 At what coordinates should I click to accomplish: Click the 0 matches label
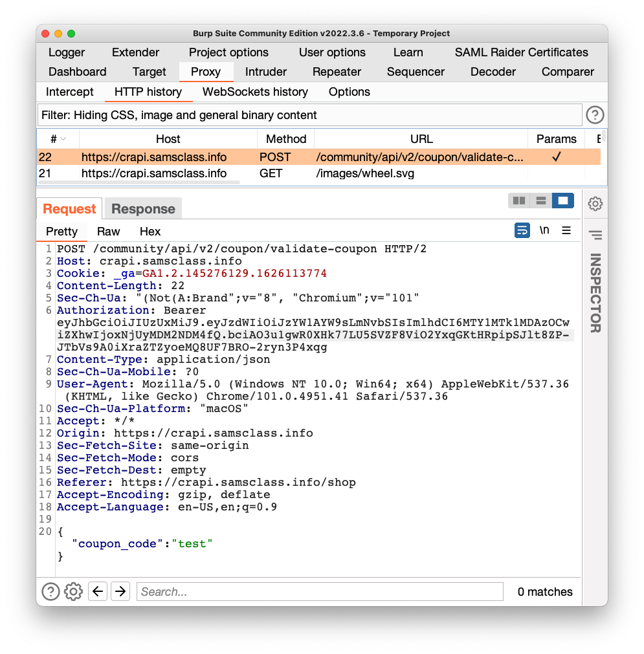(545, 591)
